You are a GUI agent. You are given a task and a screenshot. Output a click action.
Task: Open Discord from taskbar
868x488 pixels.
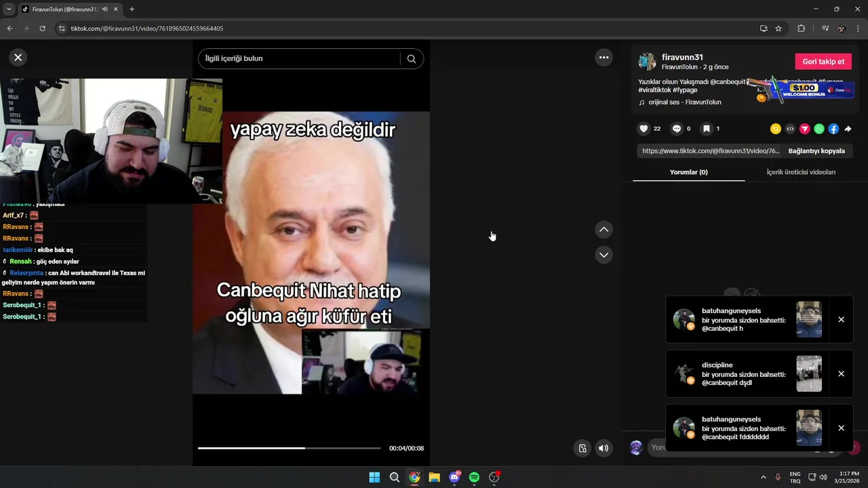(454, 477)
